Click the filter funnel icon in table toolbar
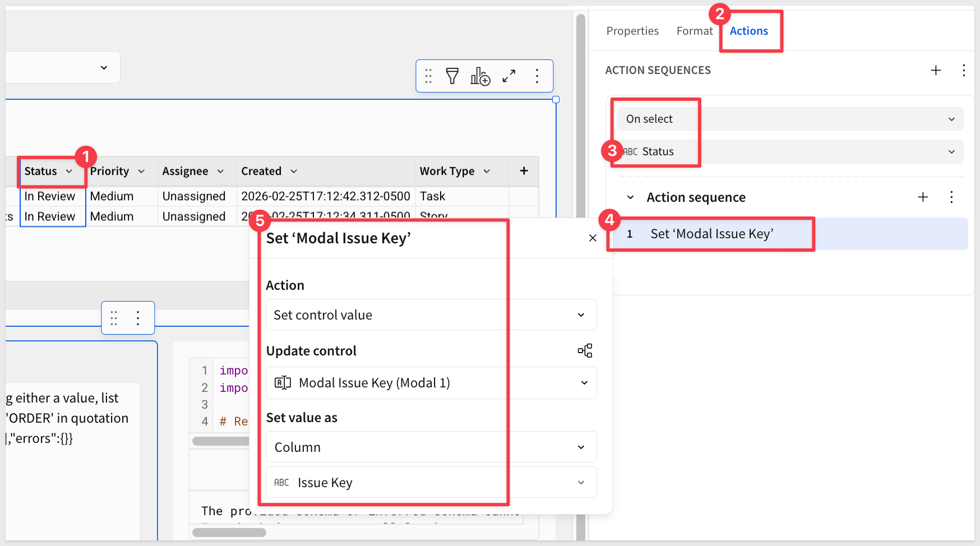980x546 pixels. coord(452,76)
